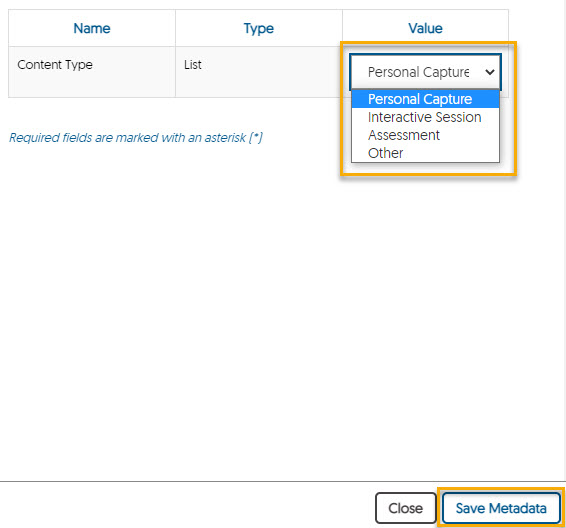
Task: Click the Value column header
Action: tap(425, 28)
